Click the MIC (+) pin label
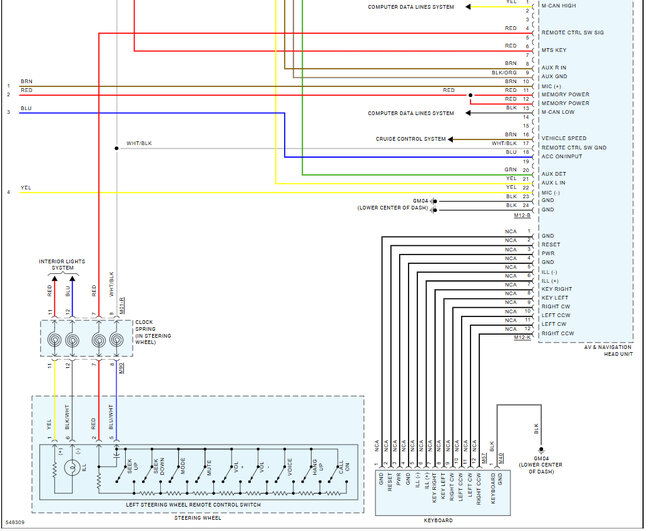 [551, 86]
